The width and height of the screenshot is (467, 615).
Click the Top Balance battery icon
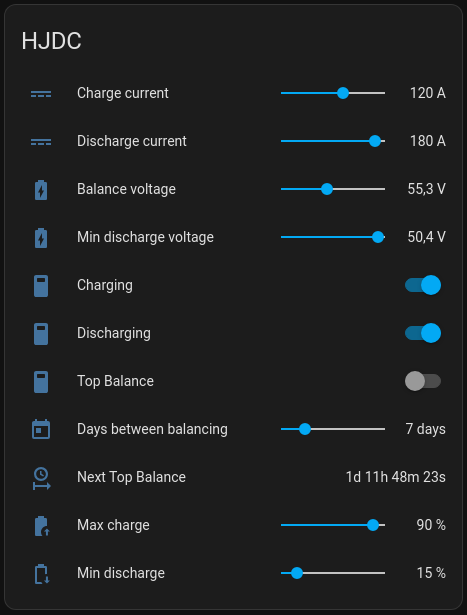tap(41, 382)
